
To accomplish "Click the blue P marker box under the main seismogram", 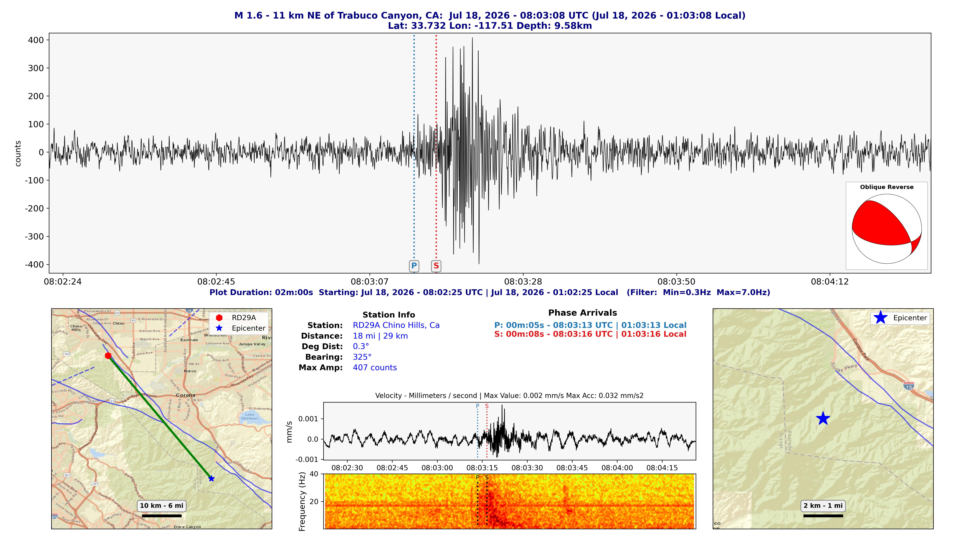I will click(x=414, y=266).
